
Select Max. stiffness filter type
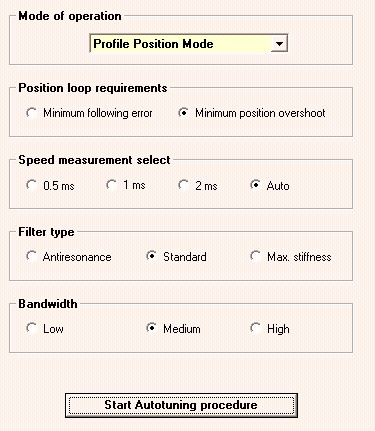pos(256,256)
